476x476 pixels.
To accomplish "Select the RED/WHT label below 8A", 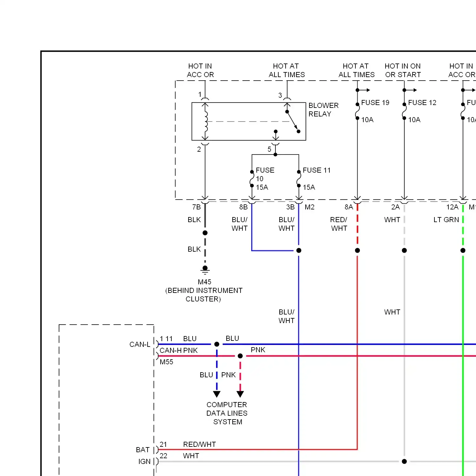I will (x=339, y=224).
